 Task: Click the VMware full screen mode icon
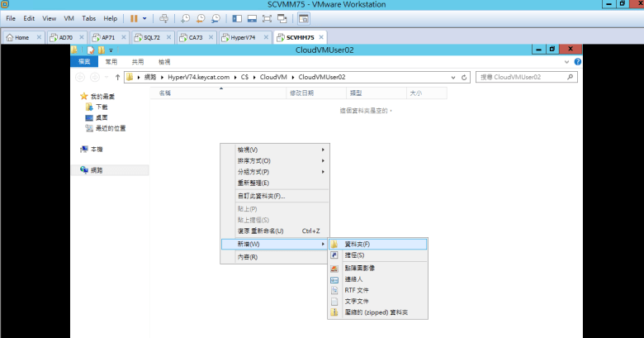coord(266,17)
